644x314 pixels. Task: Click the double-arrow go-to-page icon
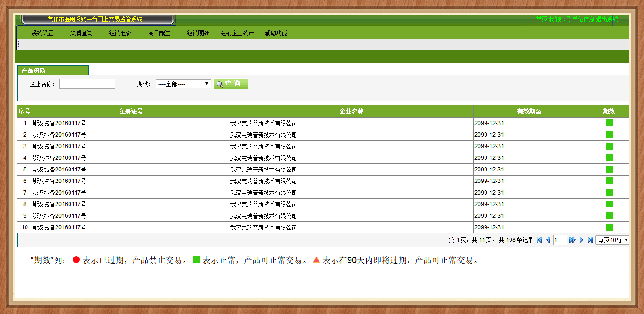tap(572, 240)
